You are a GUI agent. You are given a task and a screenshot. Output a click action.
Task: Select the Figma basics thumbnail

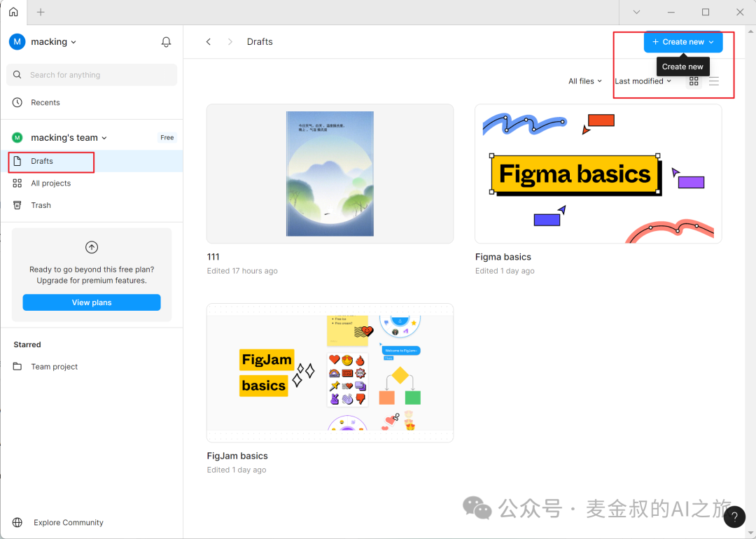pos(598,174)
